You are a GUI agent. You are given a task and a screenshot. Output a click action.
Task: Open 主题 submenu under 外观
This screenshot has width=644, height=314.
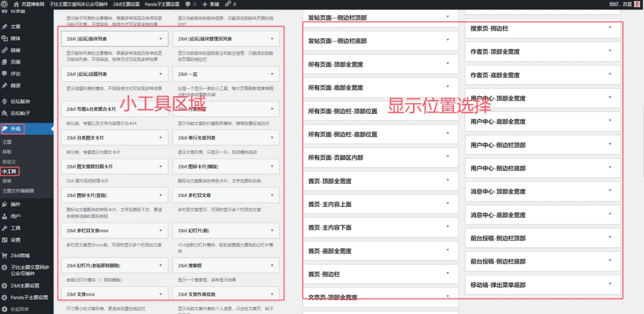pyautogui.click(x=6, y=142)
